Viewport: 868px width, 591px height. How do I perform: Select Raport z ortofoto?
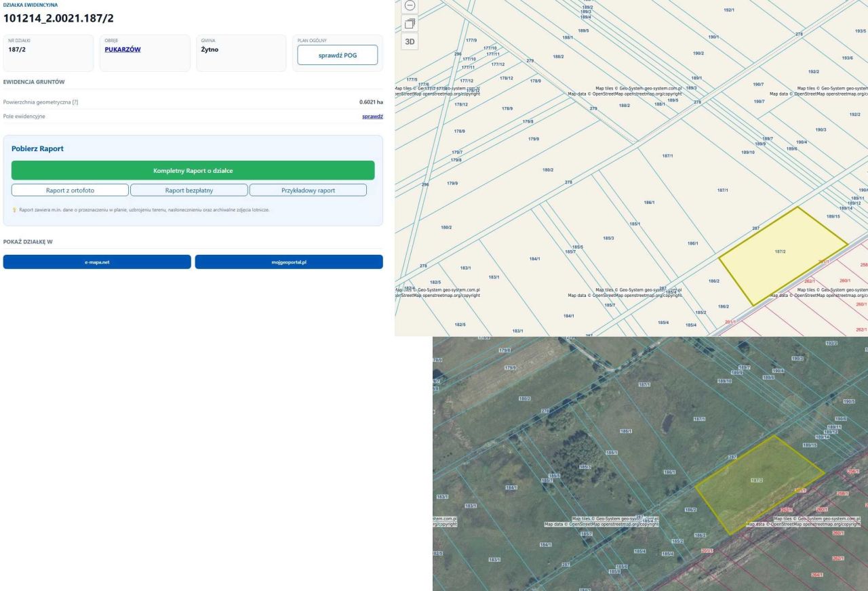(x=70, y=190)
